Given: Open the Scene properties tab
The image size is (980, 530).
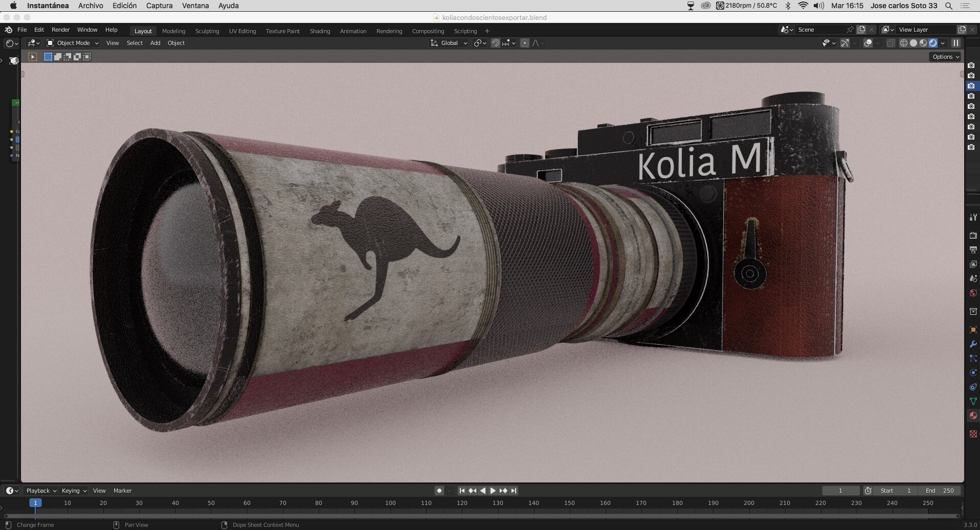Looking at the screenshot, I should pos(973,279).
